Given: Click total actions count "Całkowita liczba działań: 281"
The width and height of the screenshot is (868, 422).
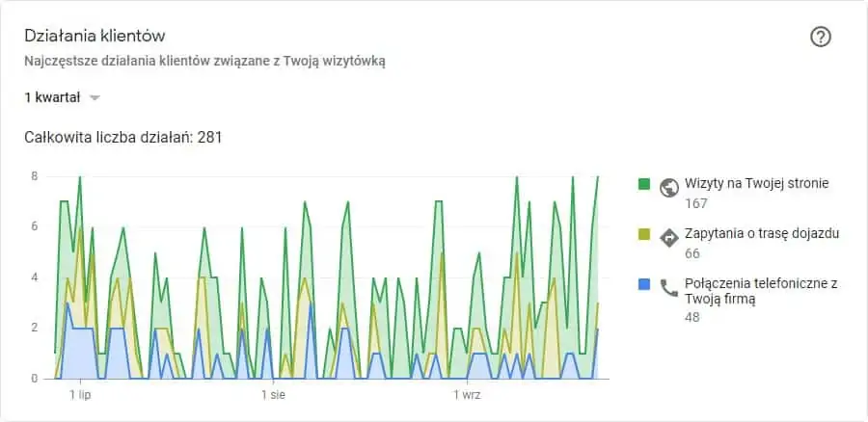Looking at the screenshot, I should (x=122, y=137).
